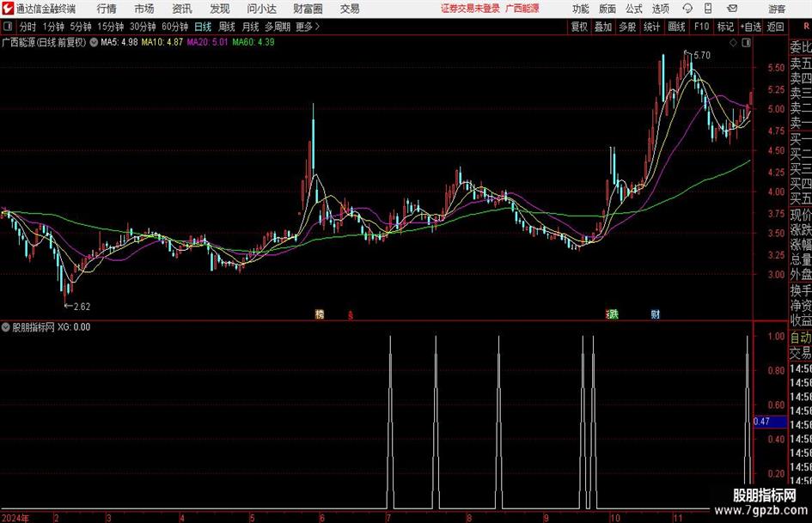Click the 多股 toolbar button
Screen dimensions: 812x523
click(x=627, y=27)
